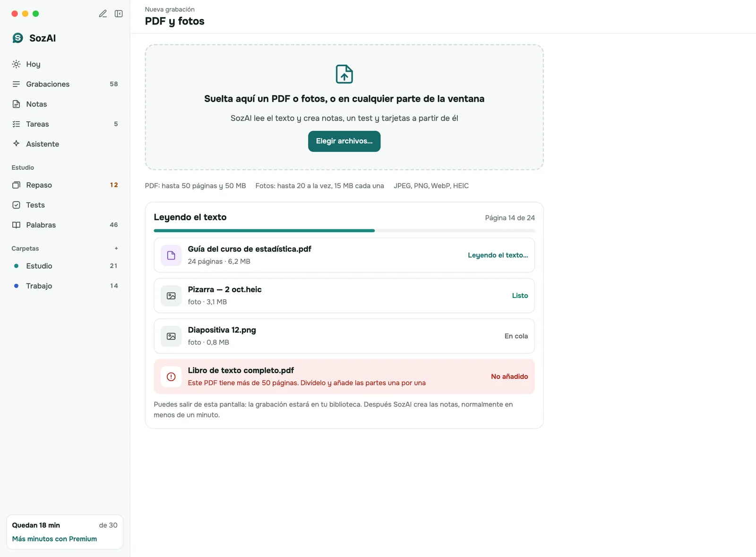Click the En cola status label

pyautogui.click(x=516, y=336)
